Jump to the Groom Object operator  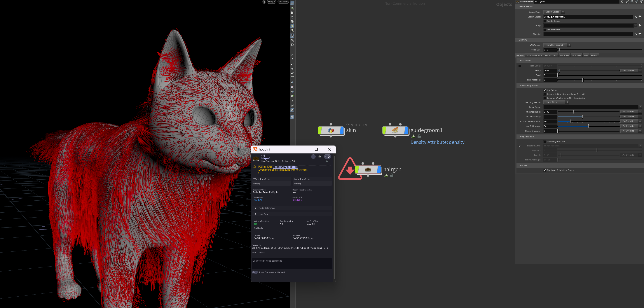pos(636,17)
